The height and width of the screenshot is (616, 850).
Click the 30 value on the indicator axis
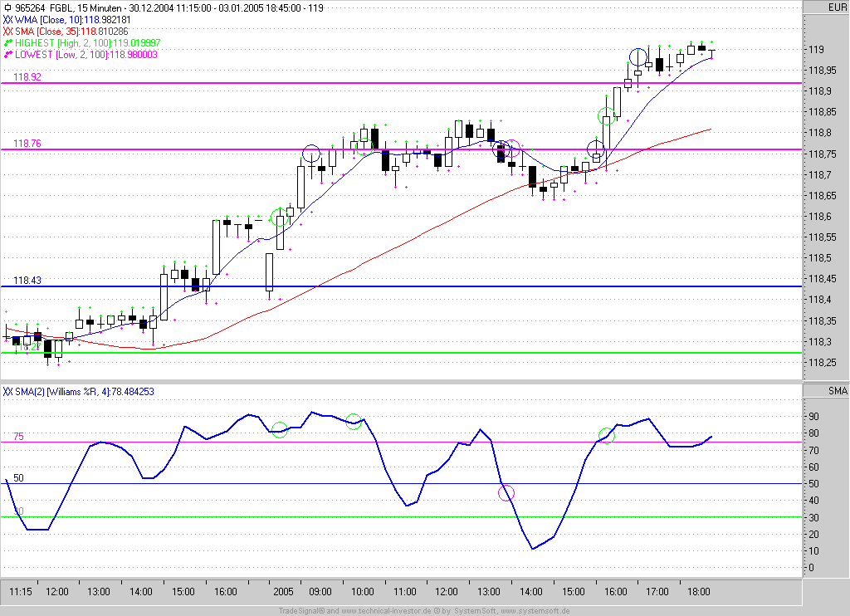click(x=813, y=517)
